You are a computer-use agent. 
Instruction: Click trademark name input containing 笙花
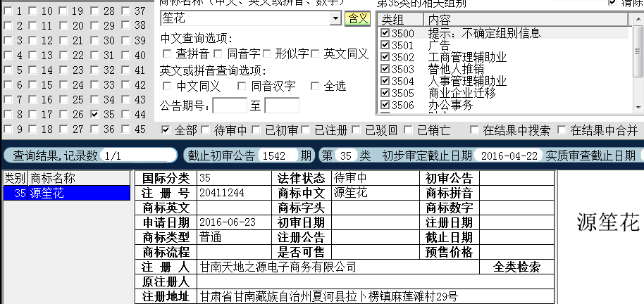point(246,18)
